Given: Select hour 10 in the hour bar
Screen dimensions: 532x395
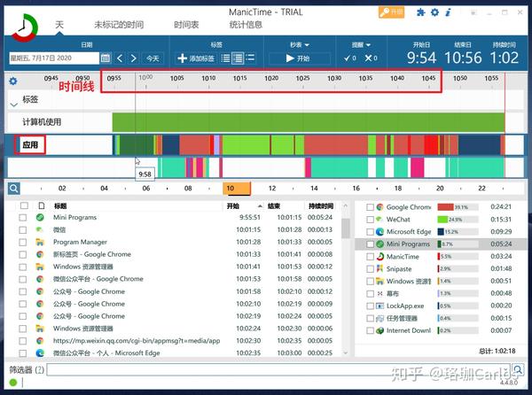Looking at the screenshot, I should coord(237,189).
